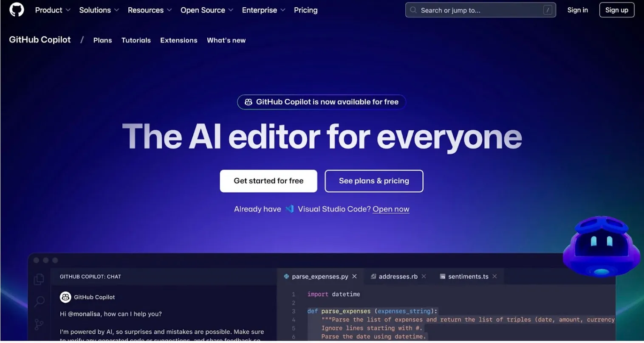
Task: Close the addresses.rb tab
Action: pos(424,276)
